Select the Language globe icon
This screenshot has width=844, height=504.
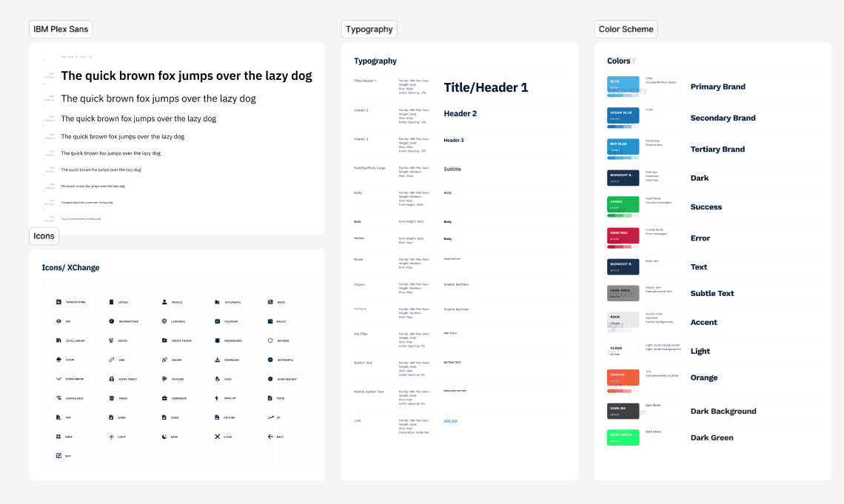coord(164,321)
